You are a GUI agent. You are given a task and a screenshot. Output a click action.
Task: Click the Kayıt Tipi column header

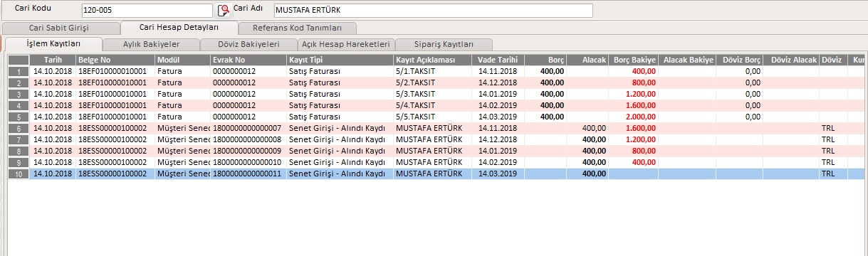[340, 60]
